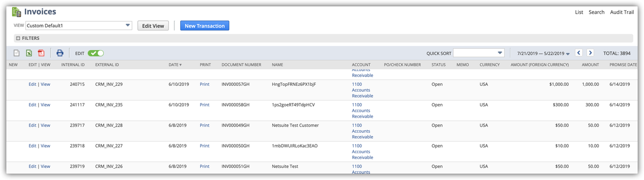
Task: View invoice CRM_INV_235
Action: pyautogui.click(x=45, y=105)
